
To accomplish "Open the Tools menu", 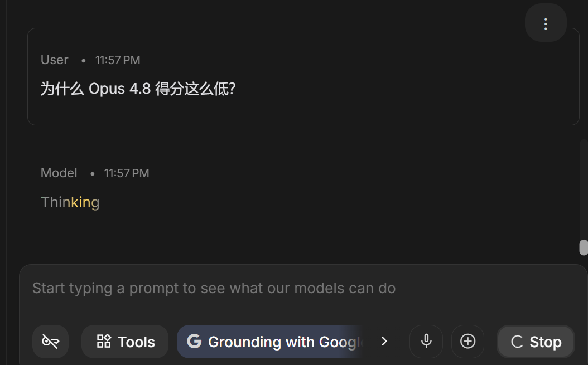I will point(125,342).
